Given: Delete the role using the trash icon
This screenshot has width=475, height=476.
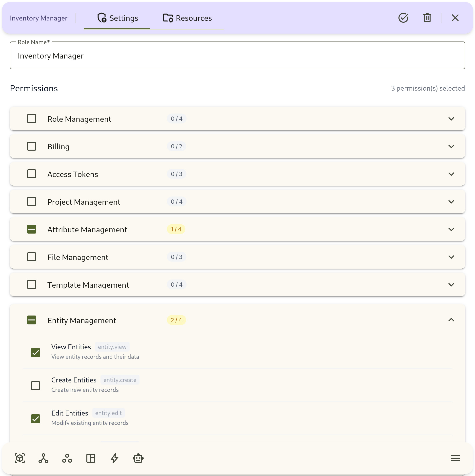Looking at the screenshot, I should 427,18.
